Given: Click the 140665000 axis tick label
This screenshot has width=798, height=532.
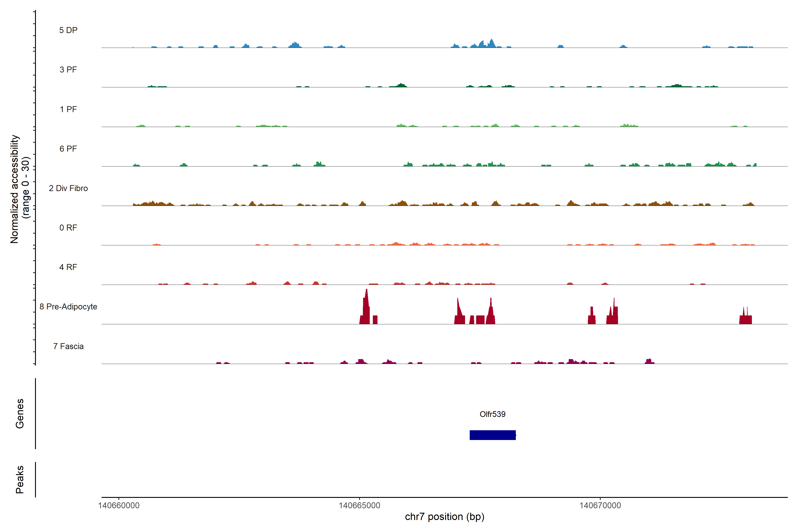Looking at the screenshot, I should [359, 505].
